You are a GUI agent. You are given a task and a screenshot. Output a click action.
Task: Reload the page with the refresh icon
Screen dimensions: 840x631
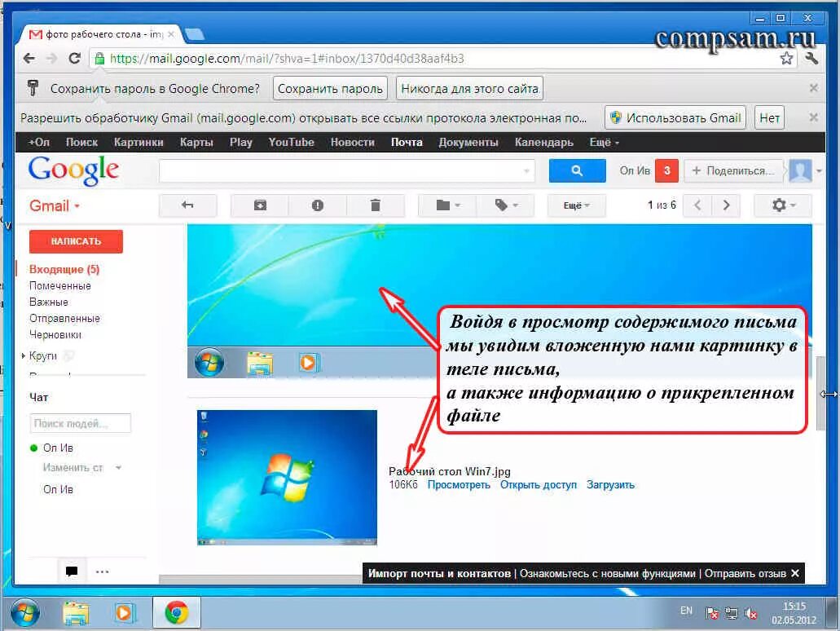pyautogui.click(x=74, y=59)
